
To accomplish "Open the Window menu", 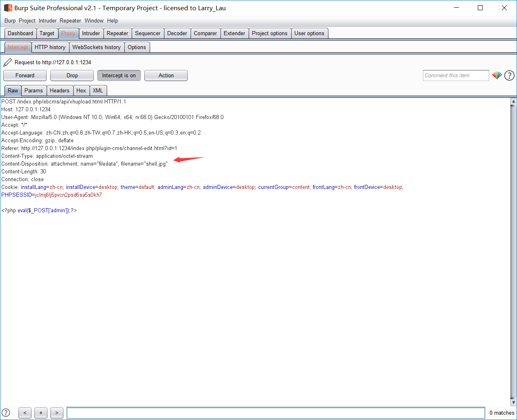I will tap(94, 20).
